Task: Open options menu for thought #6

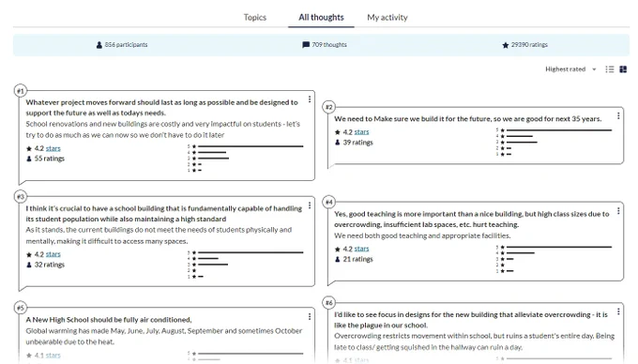Action: (x=618, y=311)
